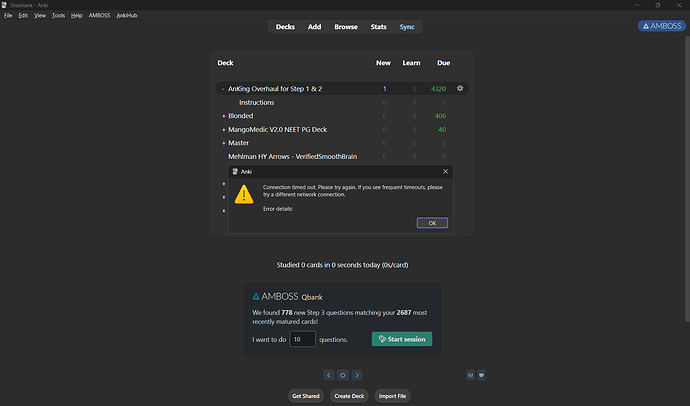The image size is (690, 406).
Task: Click Add in the top toolbar
Action: (314, 27)
